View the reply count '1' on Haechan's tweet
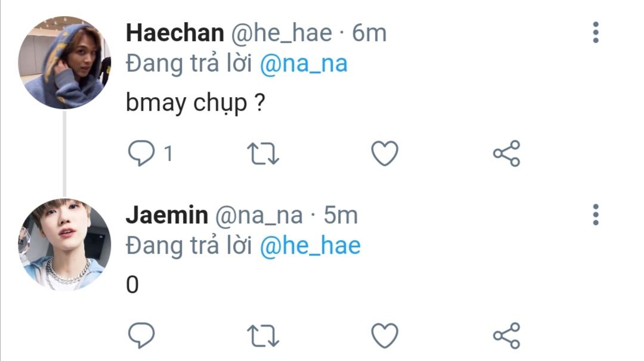 pyautogui.click(x=168, y=154)
